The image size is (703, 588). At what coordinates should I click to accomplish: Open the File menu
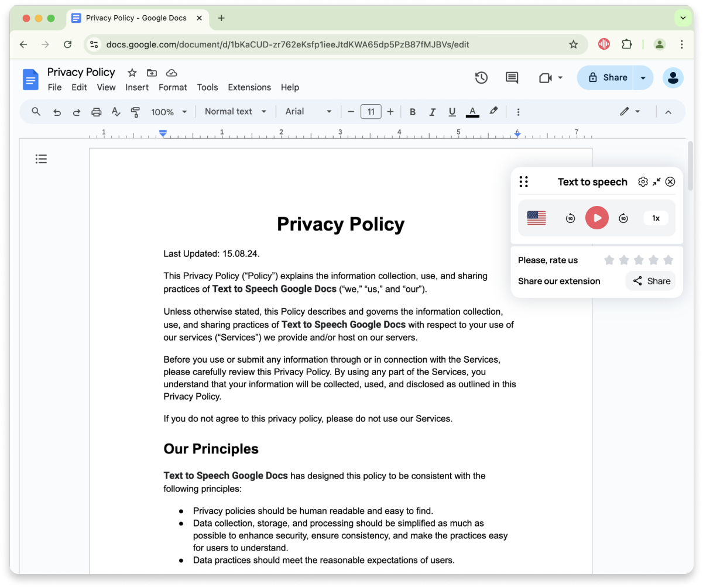click(54, 87)
